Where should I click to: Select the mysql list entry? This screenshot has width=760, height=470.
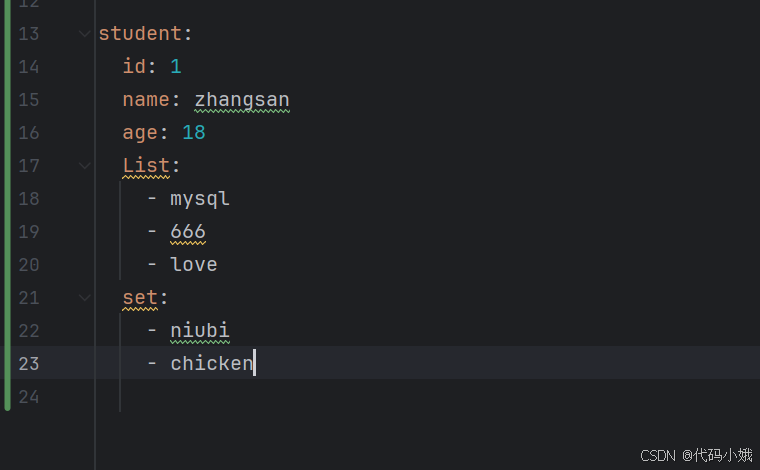coord(200,199)
